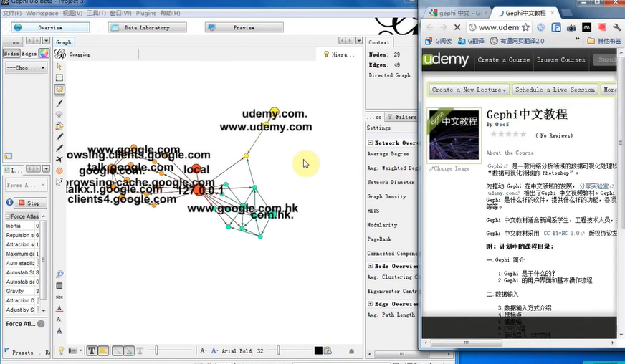This screenshot has height=364, width=625.
Task: Click the Gephi logo icon above tools
Action: (x=59, y=54)
